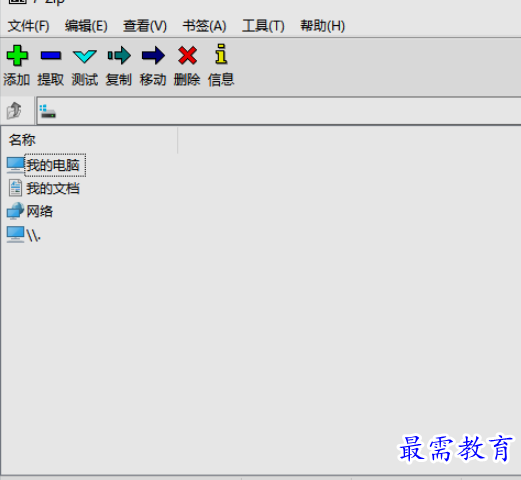Viewport: 521px width, 480px height.
Task: Select the \\. list entry text
Action: (x=33, y=236)
